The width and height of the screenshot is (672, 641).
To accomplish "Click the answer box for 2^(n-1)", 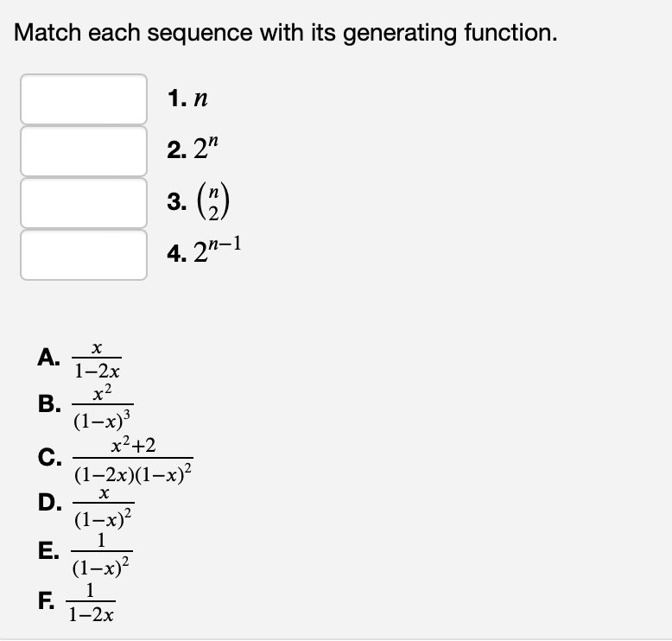I will (84, 255).
